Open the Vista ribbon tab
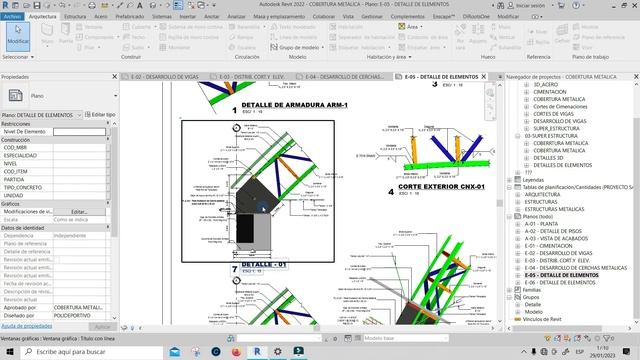The image size is (640, 360). click(348, 17)
